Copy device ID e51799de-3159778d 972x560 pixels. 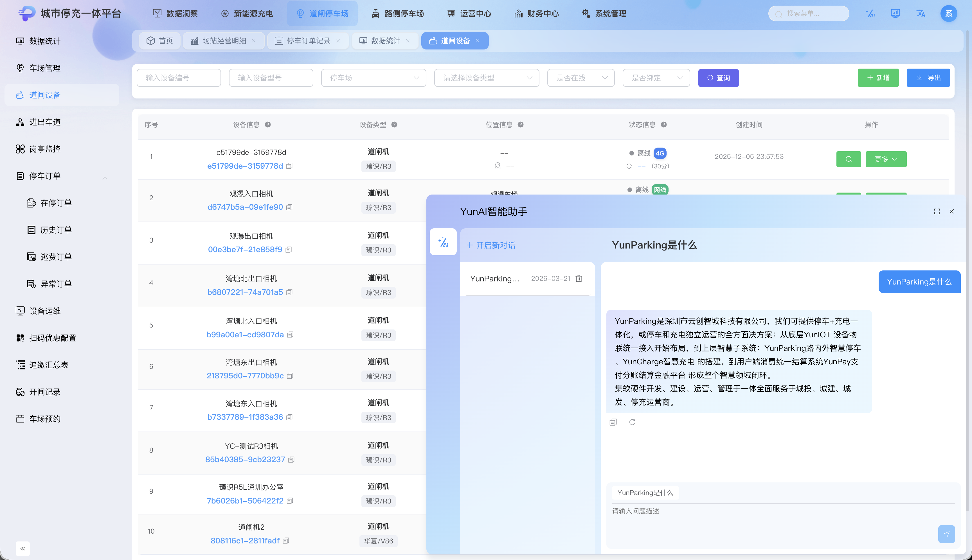[x=289, y=166]
